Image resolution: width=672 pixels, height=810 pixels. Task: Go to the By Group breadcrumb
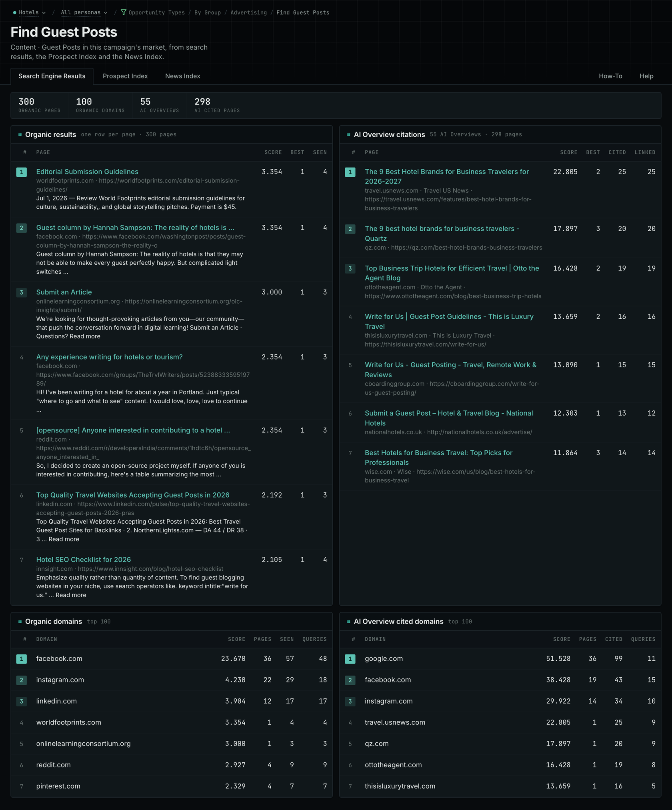(208, 12)
